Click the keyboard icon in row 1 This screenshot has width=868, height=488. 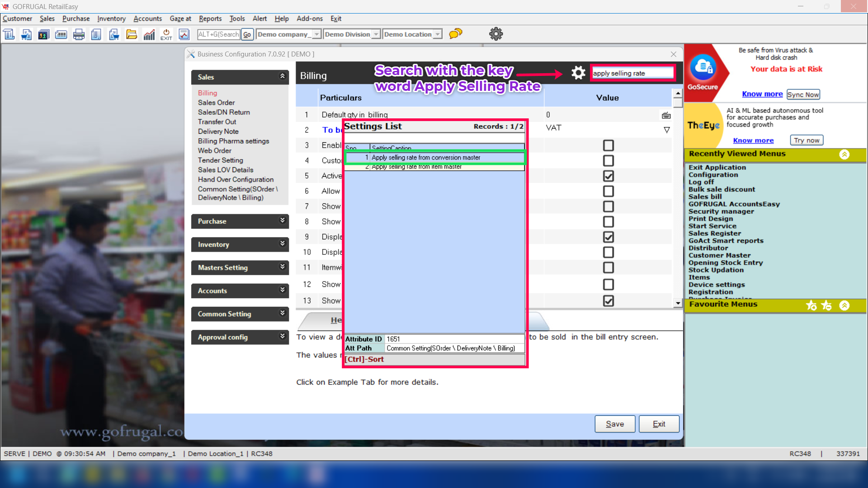[x=666, y=116]
